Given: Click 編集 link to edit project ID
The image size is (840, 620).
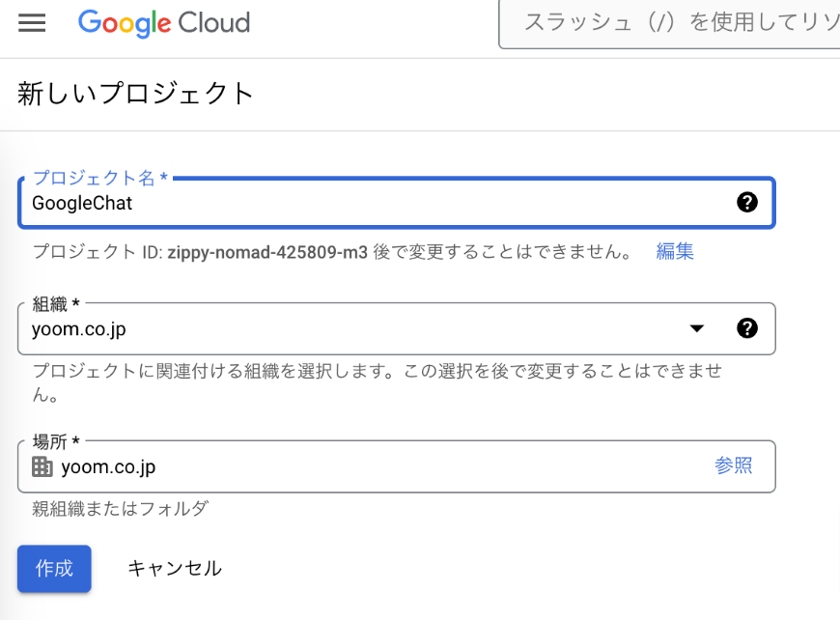Looking at the screenshot, I should coord(675,252).
